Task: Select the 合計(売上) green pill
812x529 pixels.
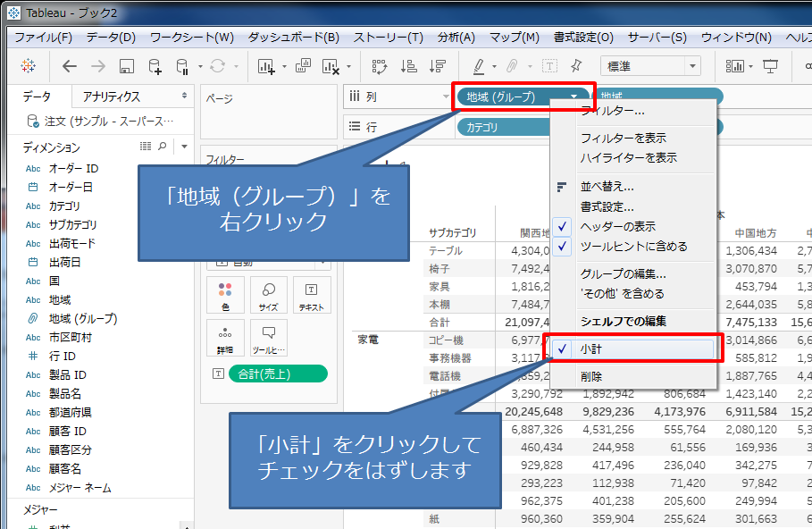Action: click(277, 374)
